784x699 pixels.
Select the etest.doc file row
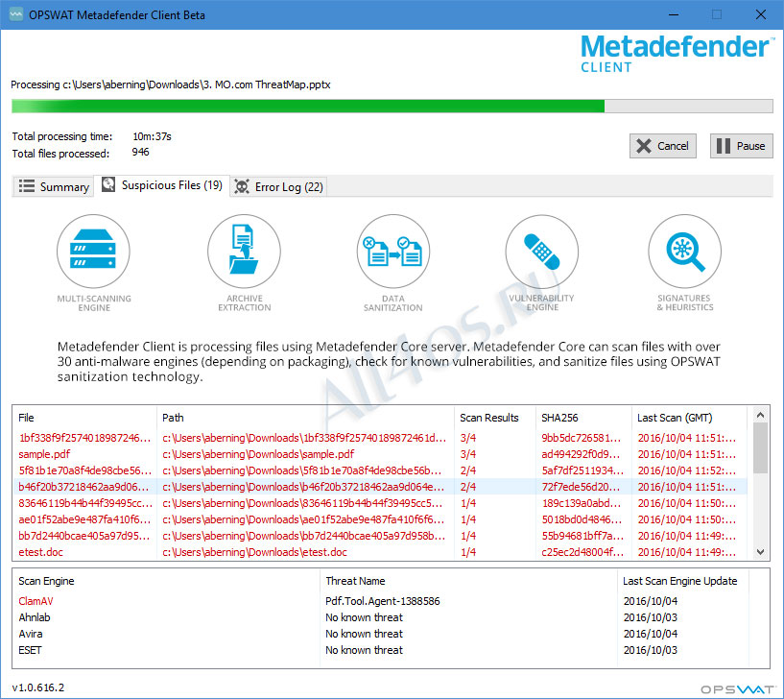click(380, 552)
